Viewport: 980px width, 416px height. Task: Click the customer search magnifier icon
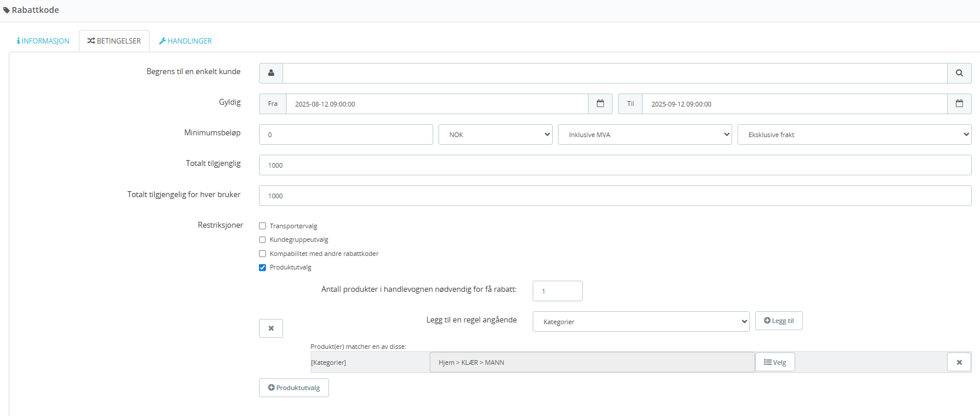959,73
